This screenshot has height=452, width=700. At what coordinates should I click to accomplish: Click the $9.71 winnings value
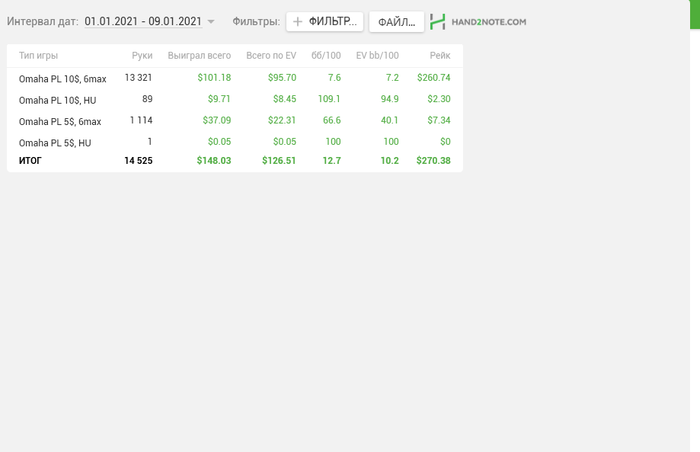tap(219, 99)
